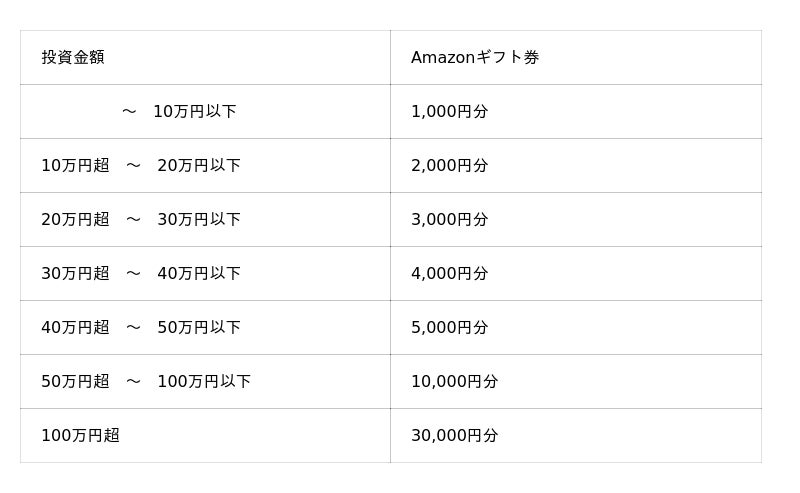Click the 投資金額 column header

pyautogui.click(x=73, y=57)
